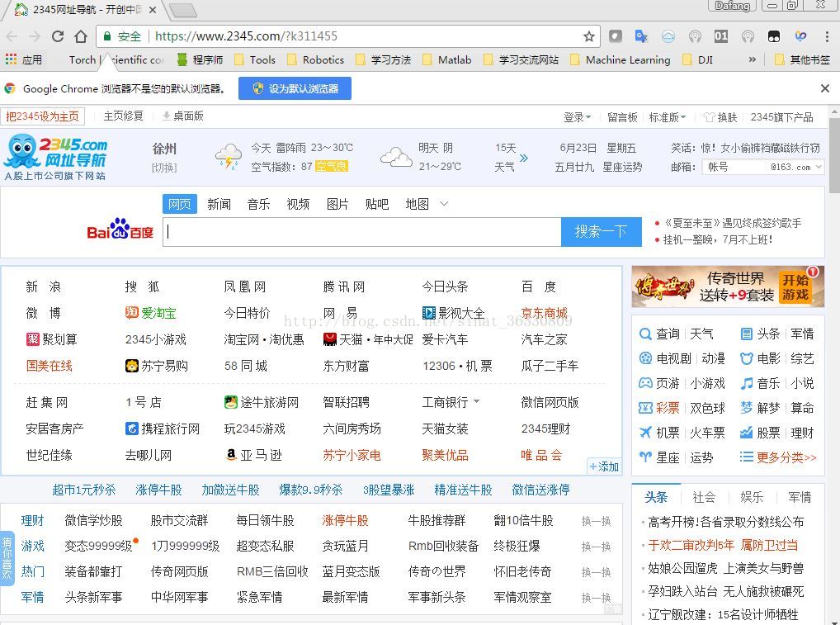
Task: Open the 高考开榜 news headline
Action: pos(726,522)
